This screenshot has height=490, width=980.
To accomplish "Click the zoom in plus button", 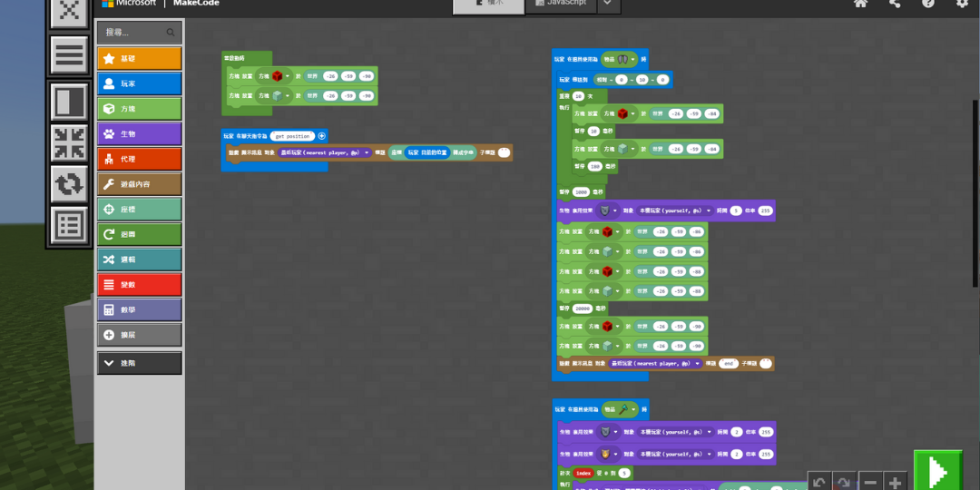I will click(896, 483).
